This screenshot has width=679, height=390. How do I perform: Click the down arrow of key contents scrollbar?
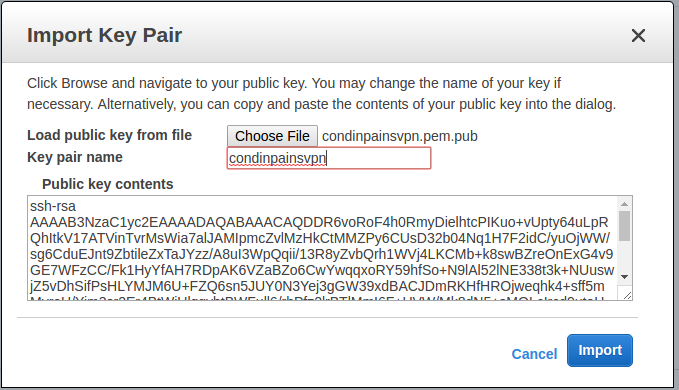[624, 277]
